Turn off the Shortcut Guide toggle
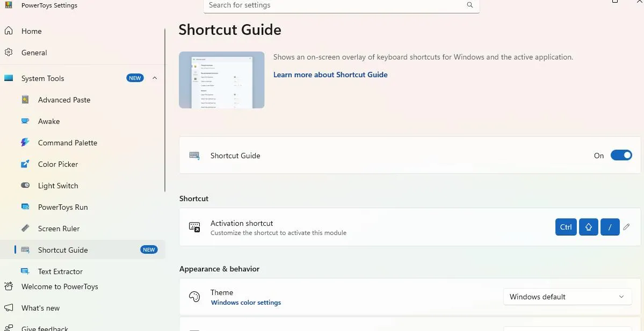644x331 pixels. click(x=621, y=155)
